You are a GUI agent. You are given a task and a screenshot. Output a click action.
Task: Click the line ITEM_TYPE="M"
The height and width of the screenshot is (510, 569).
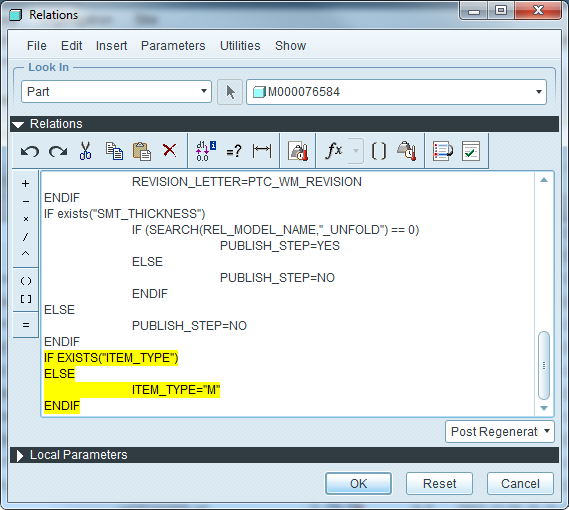pos(176,390)
